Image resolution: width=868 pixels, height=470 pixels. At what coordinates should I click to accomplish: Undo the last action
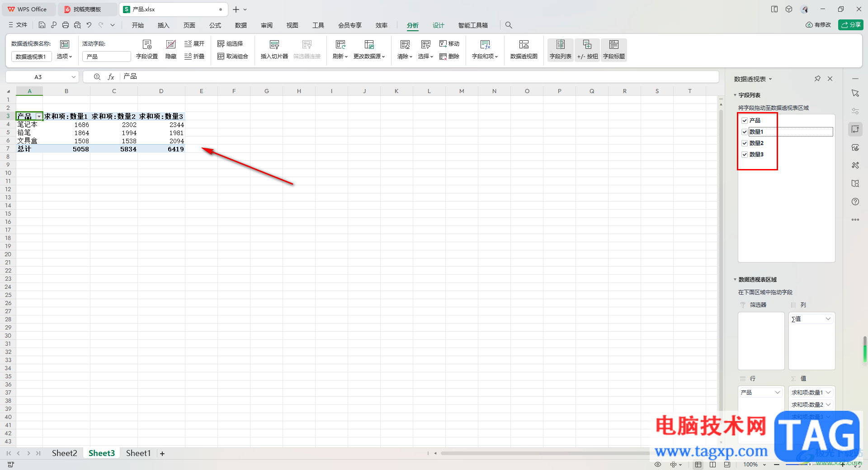click(89, 25)
